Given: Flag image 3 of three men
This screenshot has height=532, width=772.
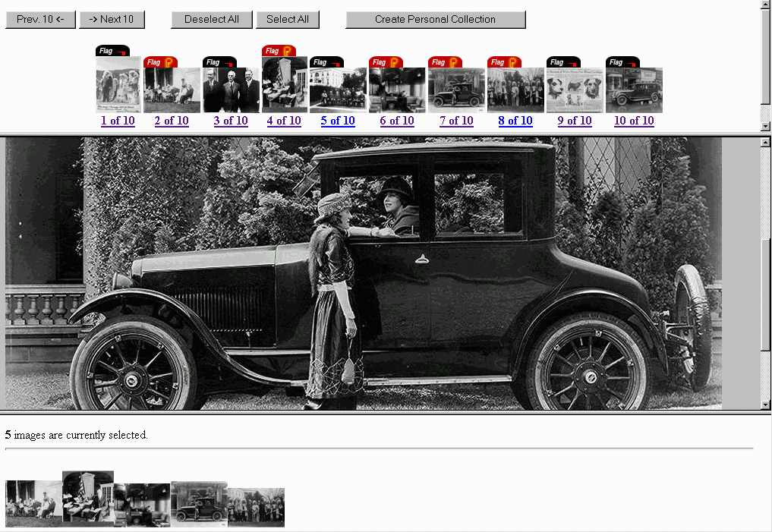Looking at the screenshot, I should click(x=219, y=62).
